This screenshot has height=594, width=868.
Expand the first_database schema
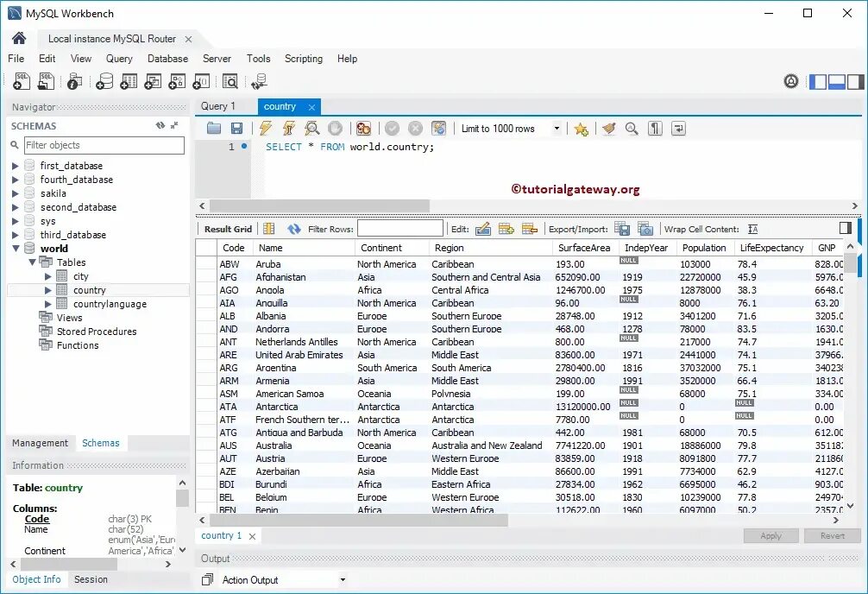point(15,166)
